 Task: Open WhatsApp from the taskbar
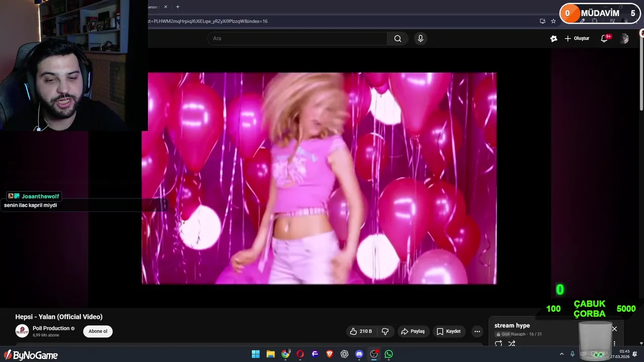point(389,354)
